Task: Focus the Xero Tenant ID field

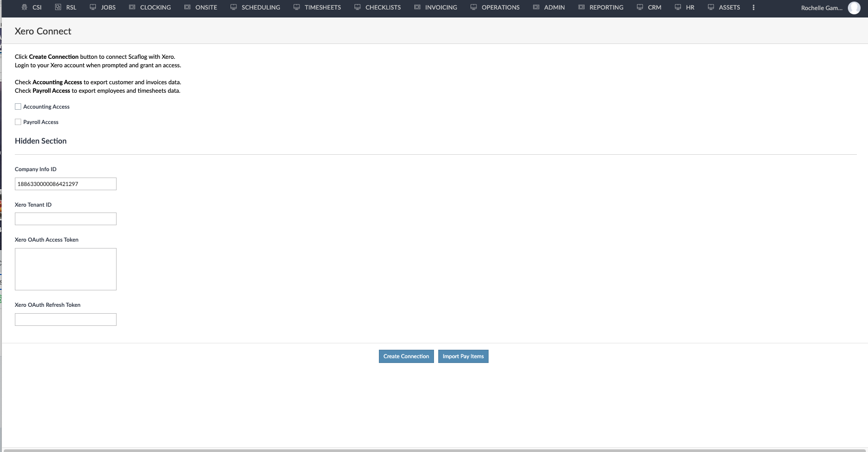Action: [66, 219]
